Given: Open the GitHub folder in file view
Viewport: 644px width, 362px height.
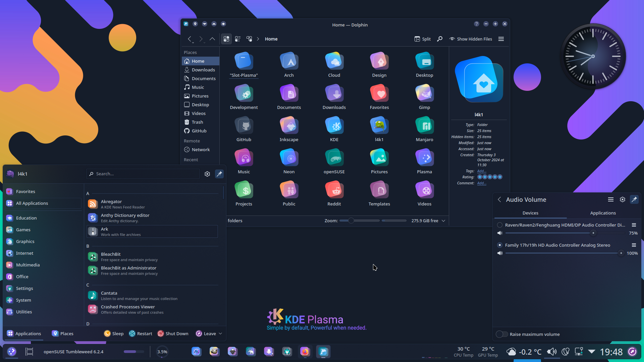Looking at the screenshot, I should coord(244,129).
